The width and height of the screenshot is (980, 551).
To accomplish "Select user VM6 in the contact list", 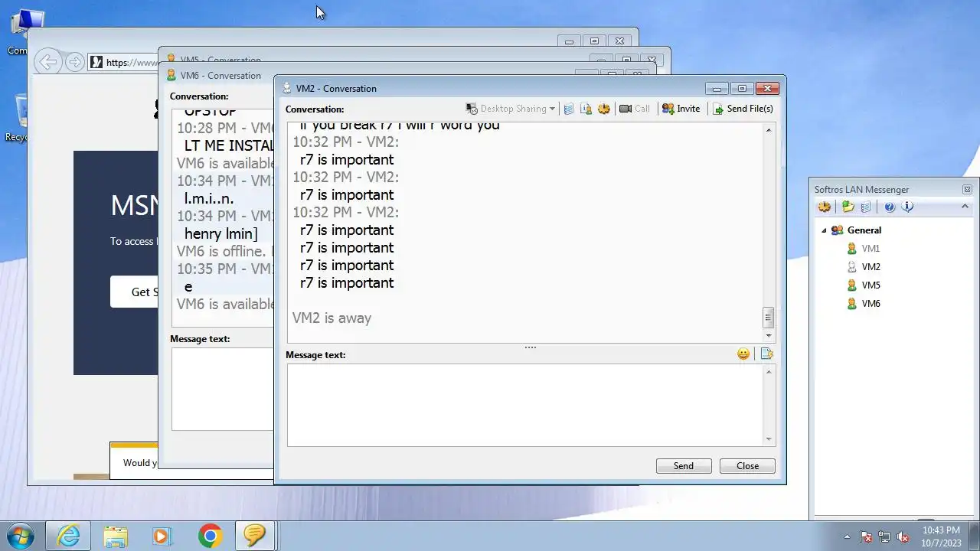I will pyautogui.click(x=871, y=304).
